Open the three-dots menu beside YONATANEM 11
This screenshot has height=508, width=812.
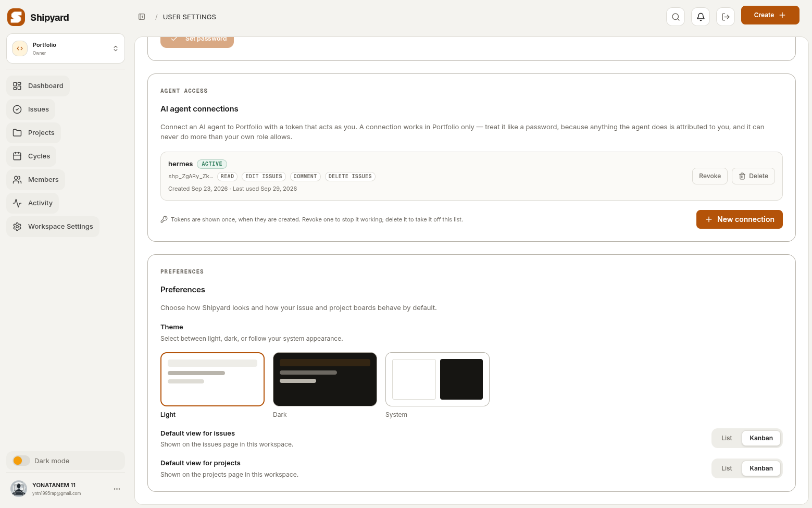pos(117,489)
